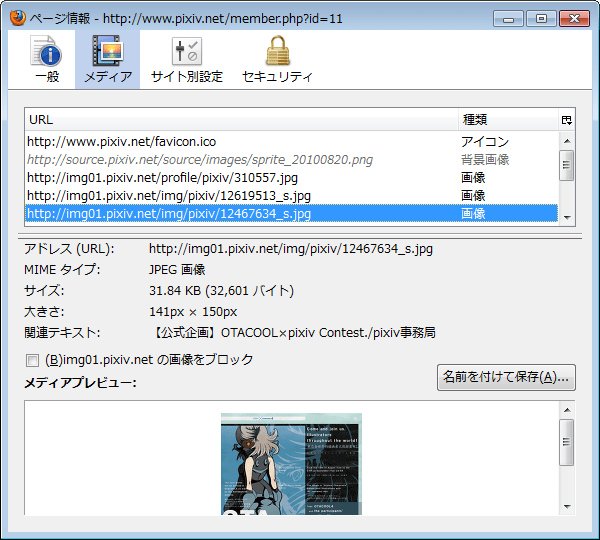Select the highlighted 12467634_s.jpg row

point(292,214)
